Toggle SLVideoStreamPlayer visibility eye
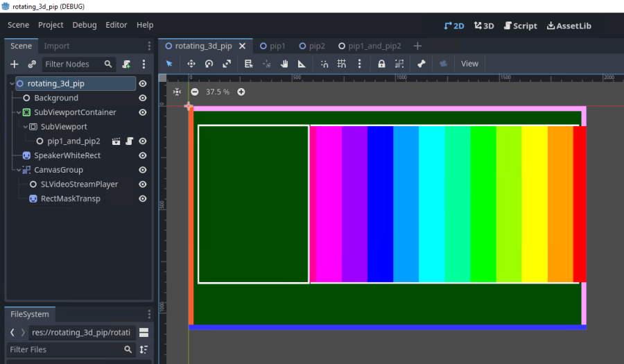Viewport: 624px width, 364px height. pyautogui.click(x=142, y=184)
